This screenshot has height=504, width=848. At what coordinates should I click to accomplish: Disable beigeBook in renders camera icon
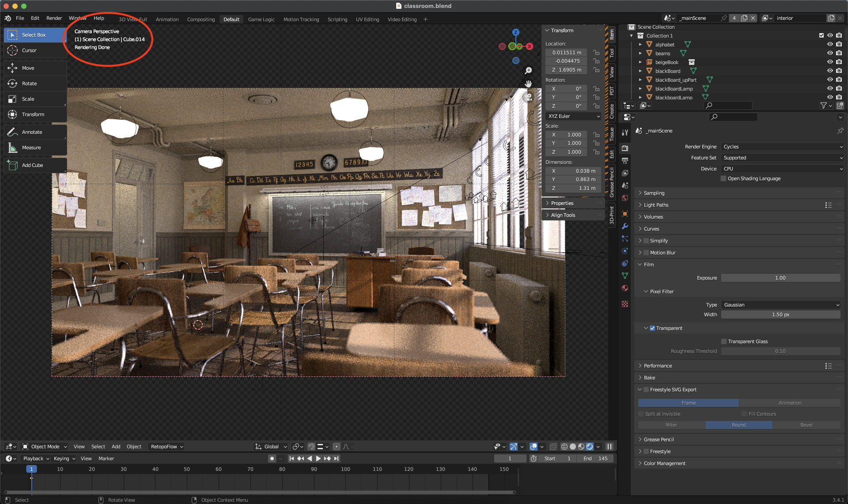[839, 62]
